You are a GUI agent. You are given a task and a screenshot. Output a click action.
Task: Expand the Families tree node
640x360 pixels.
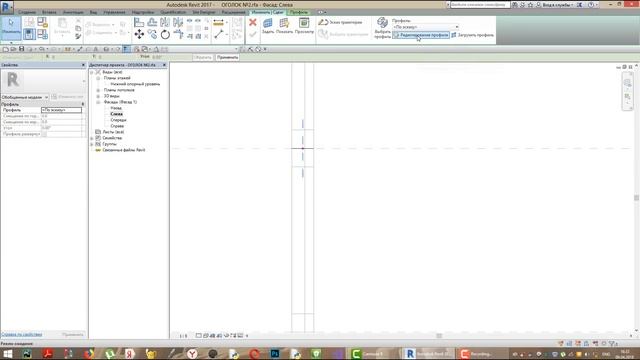point(92,138)
